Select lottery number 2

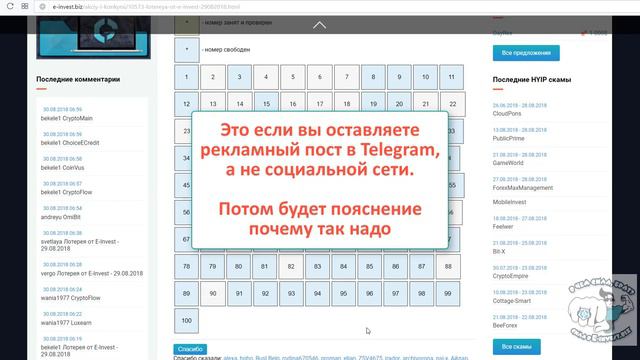[213, 77]
